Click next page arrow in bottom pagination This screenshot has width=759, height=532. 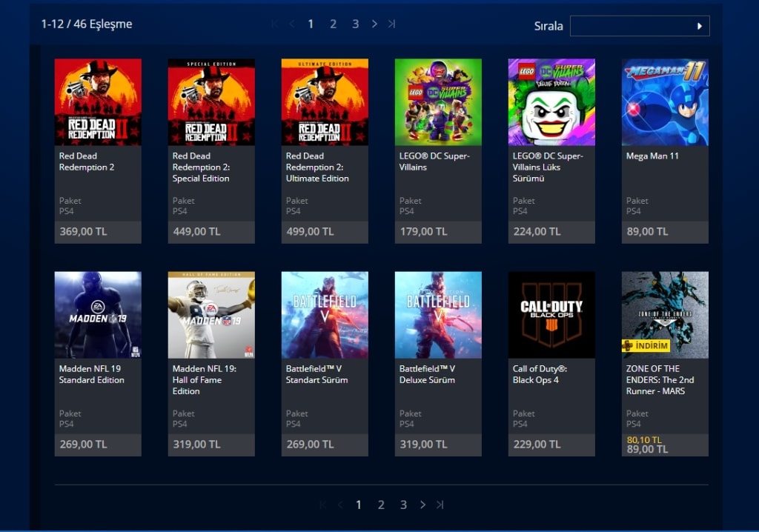pos(422,505)
